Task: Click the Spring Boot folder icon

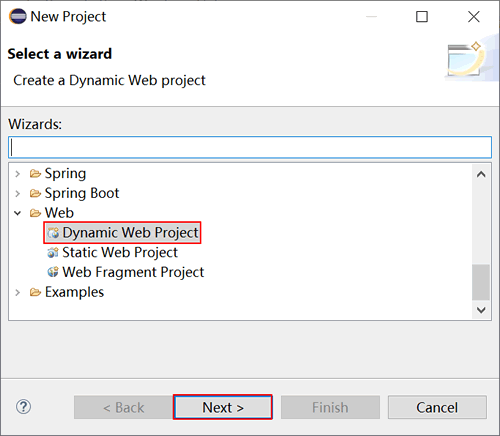Action: point(35,193)
